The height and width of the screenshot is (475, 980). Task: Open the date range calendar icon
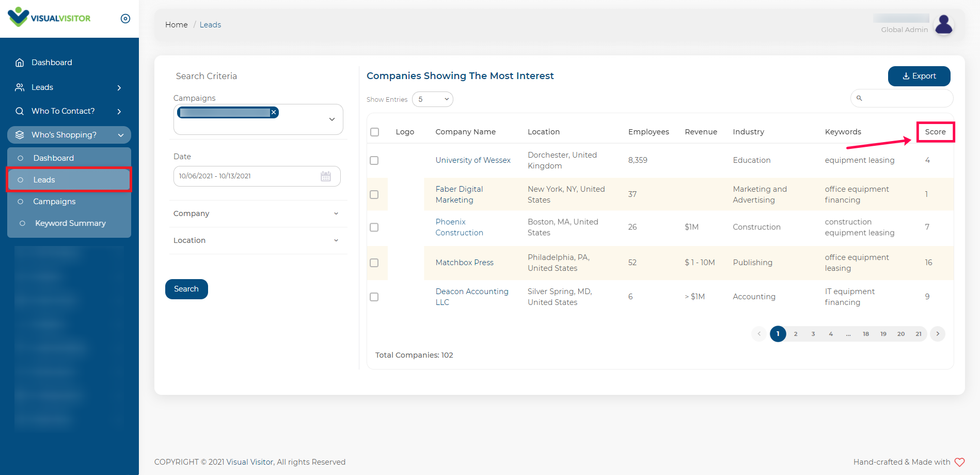coord(326,176)
